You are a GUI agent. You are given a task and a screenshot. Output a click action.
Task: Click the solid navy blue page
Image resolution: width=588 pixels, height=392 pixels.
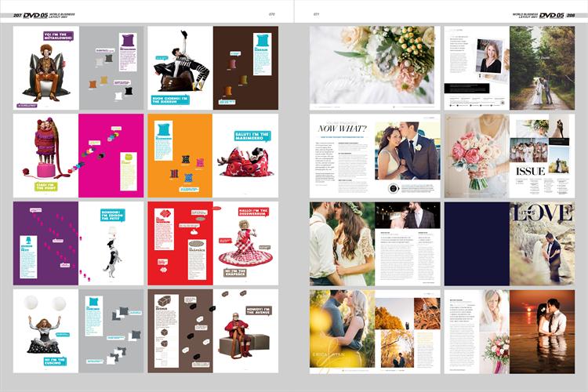[x=476, y=242]
